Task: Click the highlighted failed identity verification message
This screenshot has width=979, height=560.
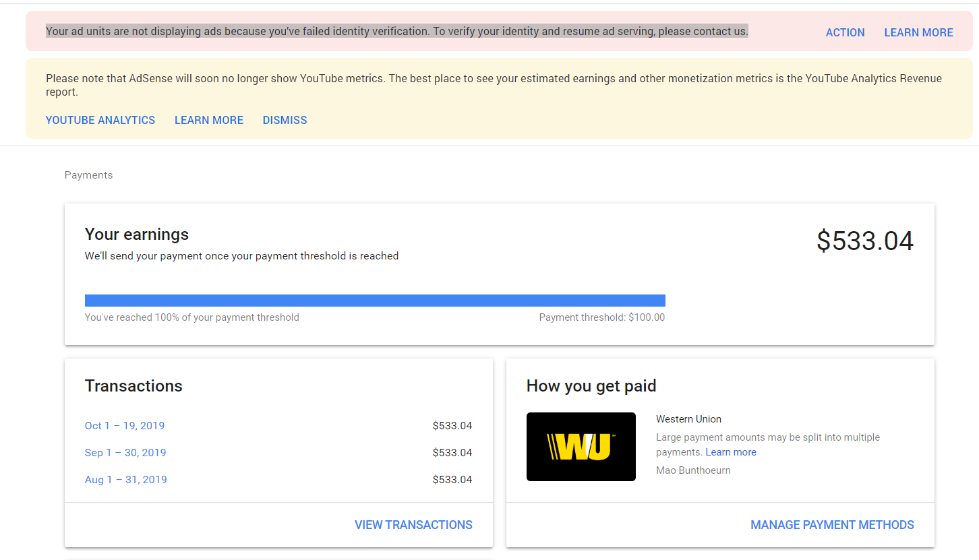Action: 397,31
